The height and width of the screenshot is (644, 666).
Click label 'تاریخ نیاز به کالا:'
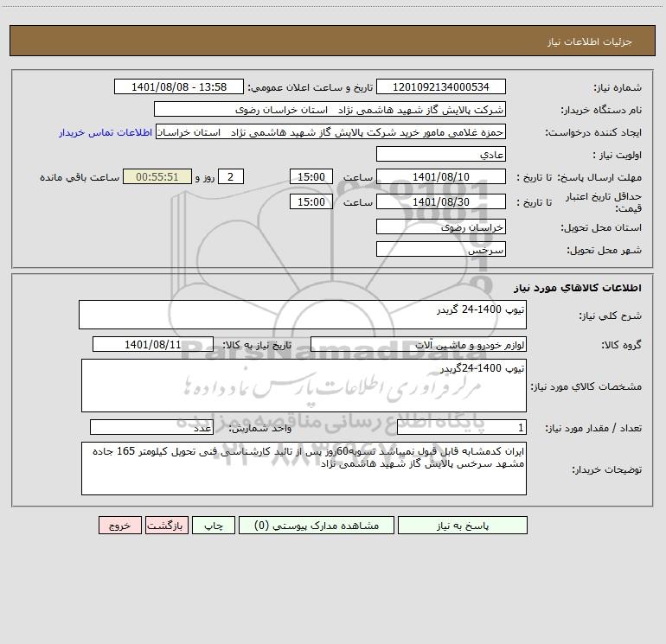[x=257, y=345]
